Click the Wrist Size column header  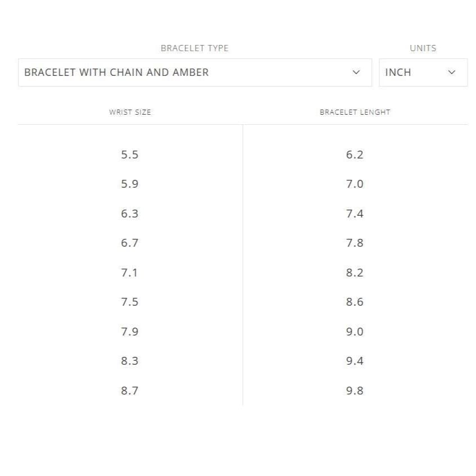tap(130, 112)
